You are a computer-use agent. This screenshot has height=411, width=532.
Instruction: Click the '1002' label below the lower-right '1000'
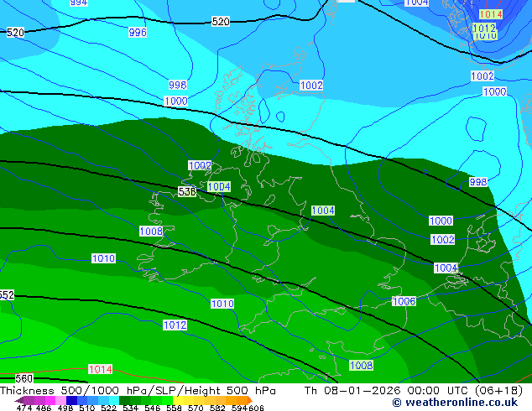coord(442,239)
